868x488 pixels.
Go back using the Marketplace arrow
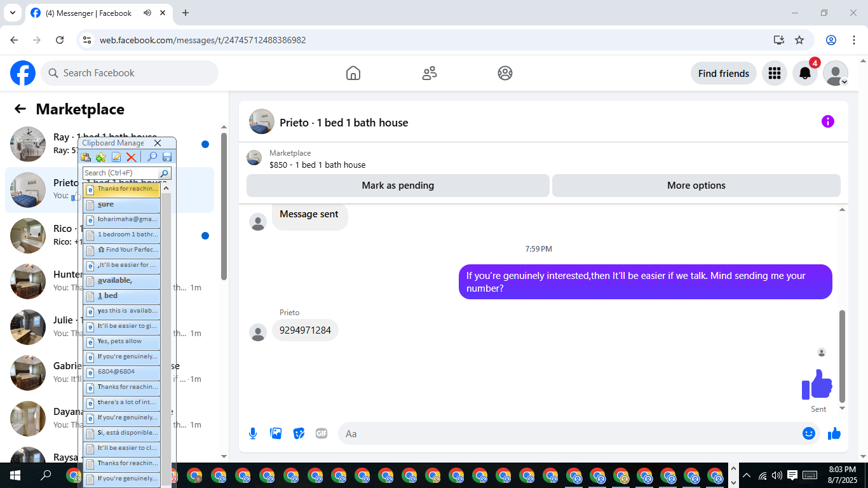tap(20, 109)
